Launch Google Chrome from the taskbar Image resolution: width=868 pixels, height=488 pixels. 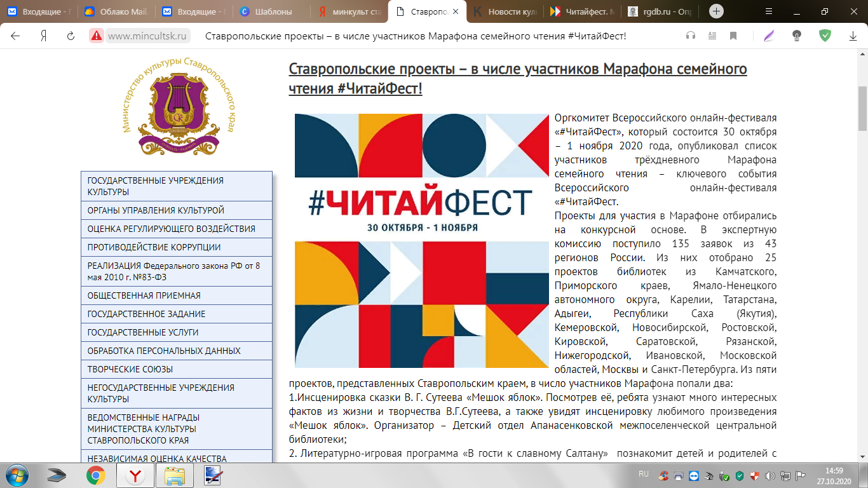pos(96,475)
